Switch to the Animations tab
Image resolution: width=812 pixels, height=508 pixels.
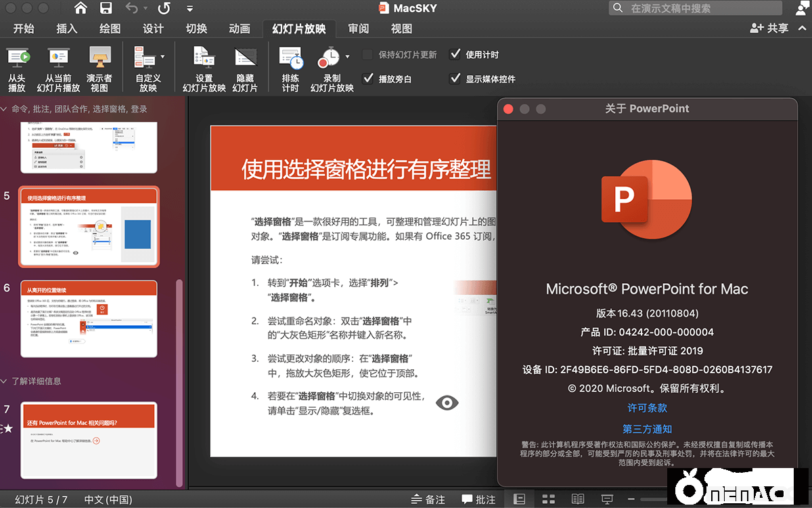pos(240,28)
